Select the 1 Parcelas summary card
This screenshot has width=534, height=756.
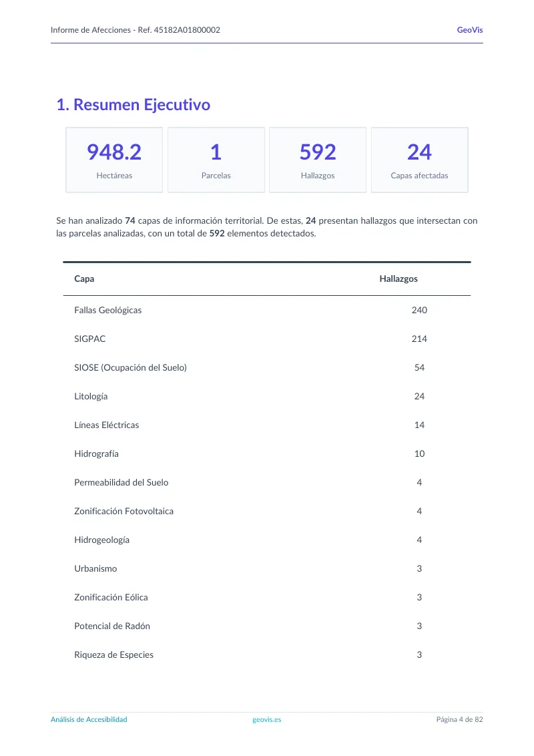click(216, 160)
